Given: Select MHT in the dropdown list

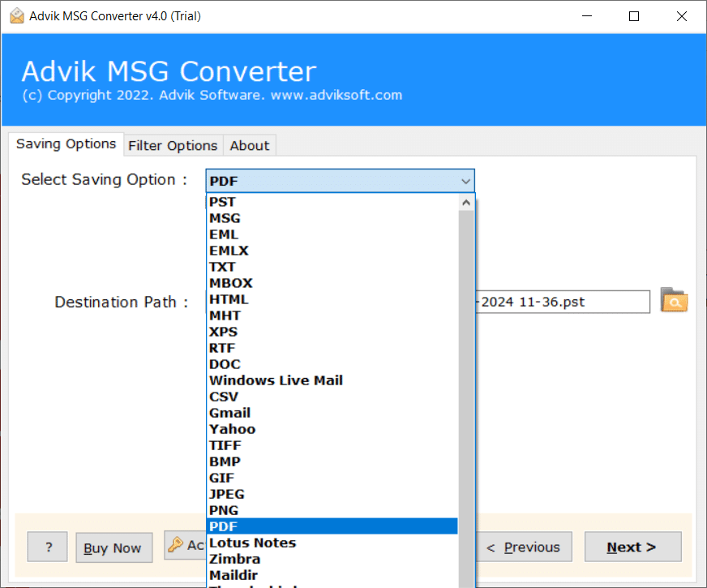Looking at the screenshot, I should click(x=332, y=315).
